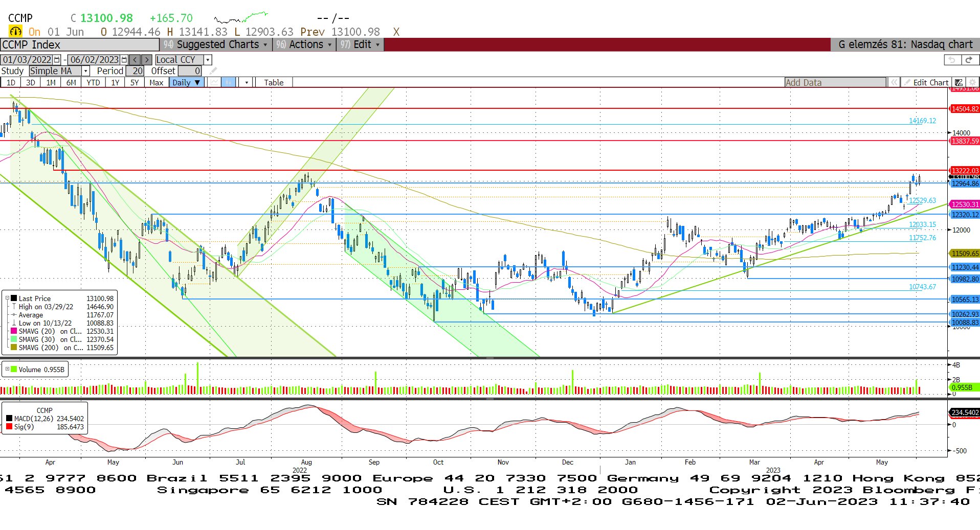Shift date range forward with right arrow
Screen dimensions: 980x530
pos(147,60)
